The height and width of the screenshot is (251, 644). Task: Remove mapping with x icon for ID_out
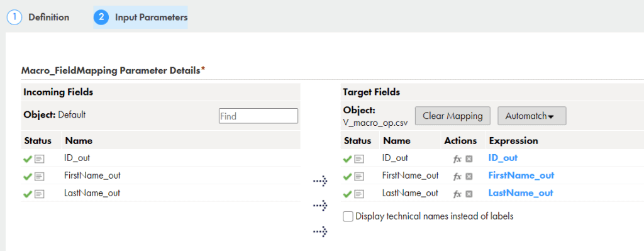point(469,159)
